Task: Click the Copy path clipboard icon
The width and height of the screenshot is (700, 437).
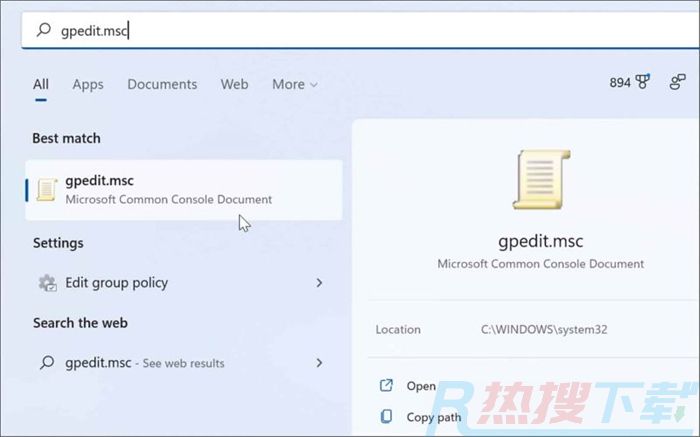Action: (387, 416)
